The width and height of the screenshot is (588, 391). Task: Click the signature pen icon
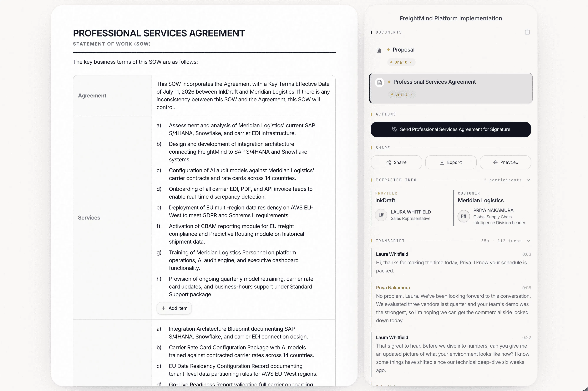tap(395, 129)
